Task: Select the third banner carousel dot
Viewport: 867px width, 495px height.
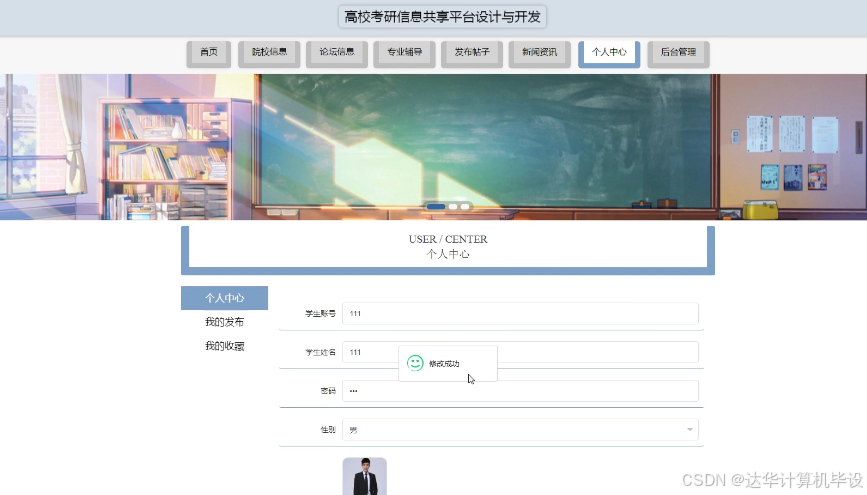Action: click(x=465, y=206)
